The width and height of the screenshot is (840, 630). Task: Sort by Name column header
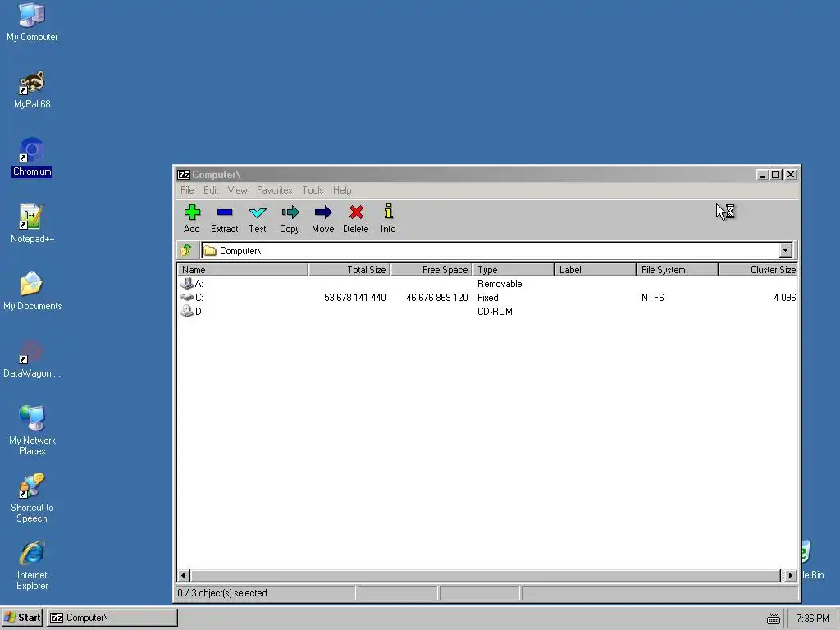point(243,269)
